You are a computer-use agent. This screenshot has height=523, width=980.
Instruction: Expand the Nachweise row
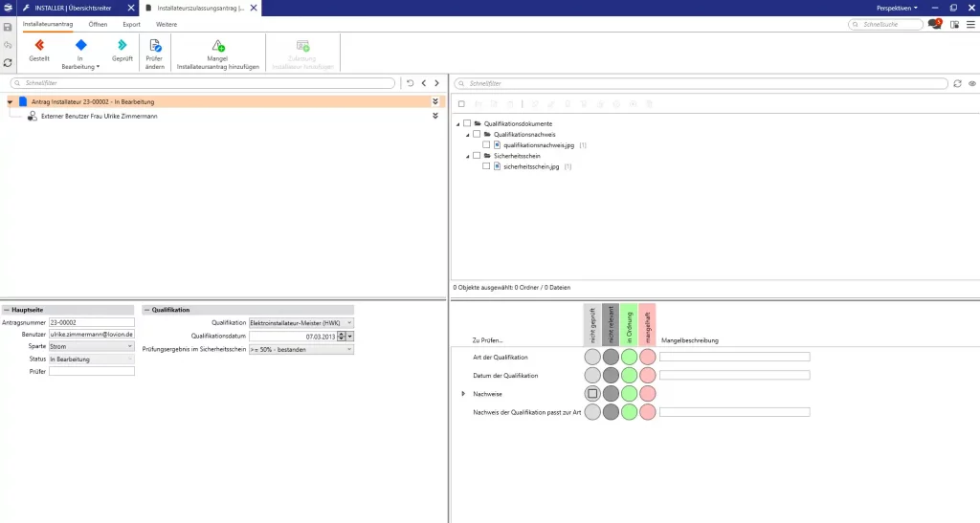[463, 393]
